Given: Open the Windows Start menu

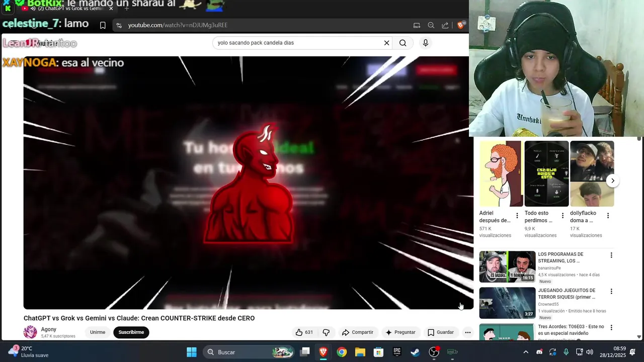Looking at the screenshot, I should 192,352.
